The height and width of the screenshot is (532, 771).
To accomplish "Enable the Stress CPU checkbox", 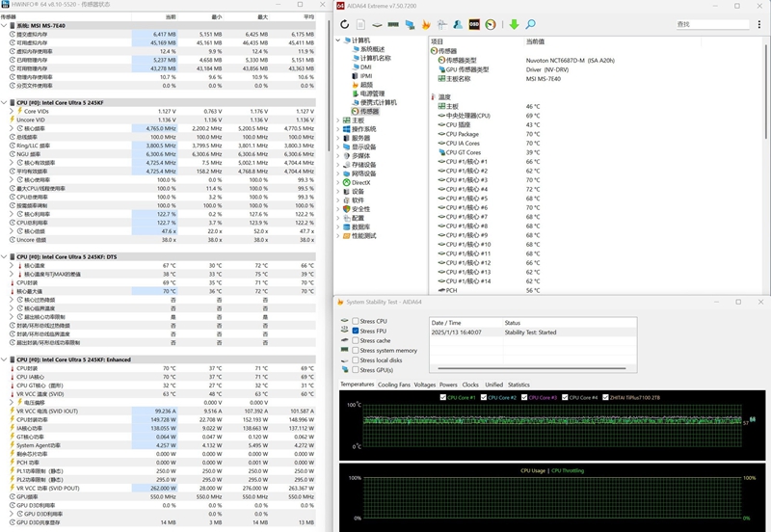I will [x=356, y=321].
